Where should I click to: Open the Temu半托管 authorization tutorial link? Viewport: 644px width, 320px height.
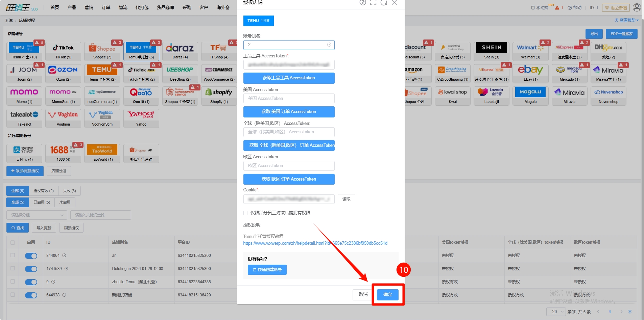tap(315, 243)
